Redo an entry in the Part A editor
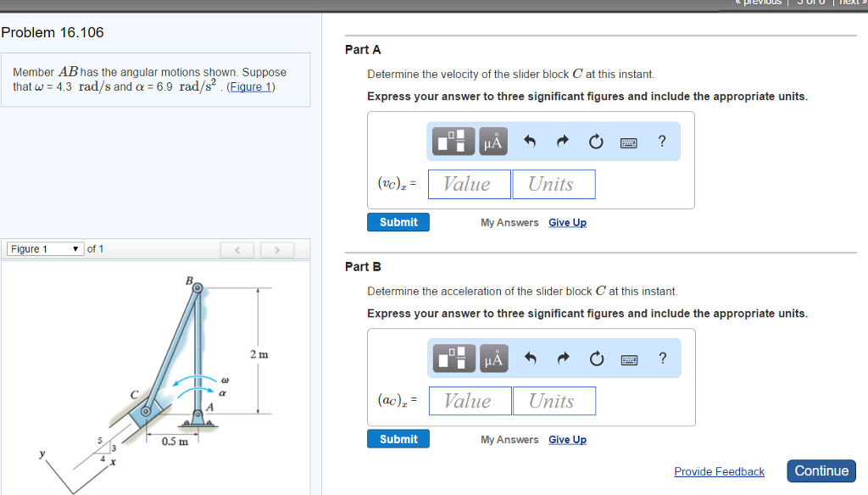This screenshot has width=868, height=495. point(562,142)
